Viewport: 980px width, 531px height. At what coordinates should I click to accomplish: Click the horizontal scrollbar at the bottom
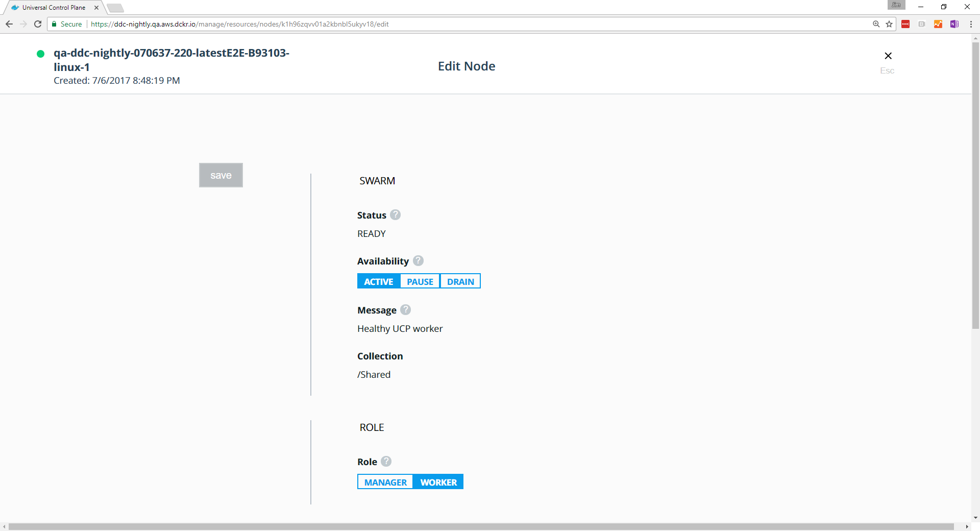coord(480,526)
